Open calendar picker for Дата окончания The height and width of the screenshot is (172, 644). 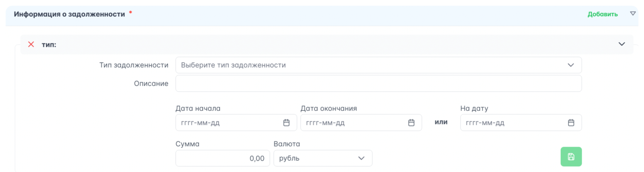[411, 123]
